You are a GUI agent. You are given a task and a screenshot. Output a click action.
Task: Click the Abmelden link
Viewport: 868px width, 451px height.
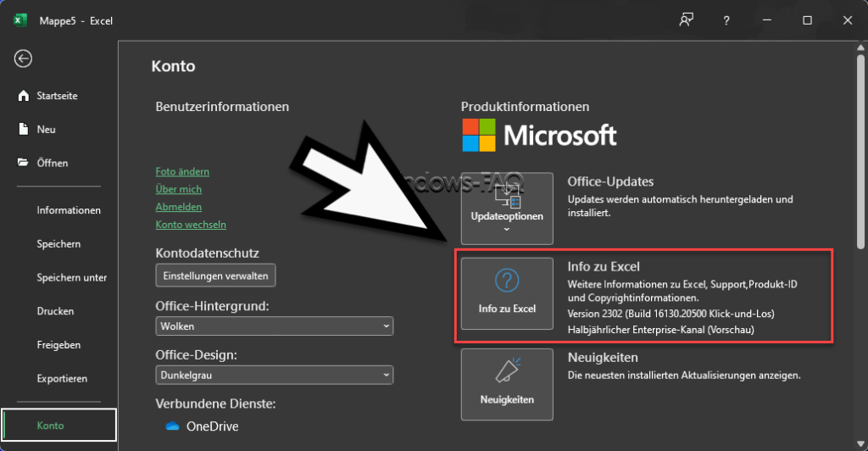tap(178, 207)
